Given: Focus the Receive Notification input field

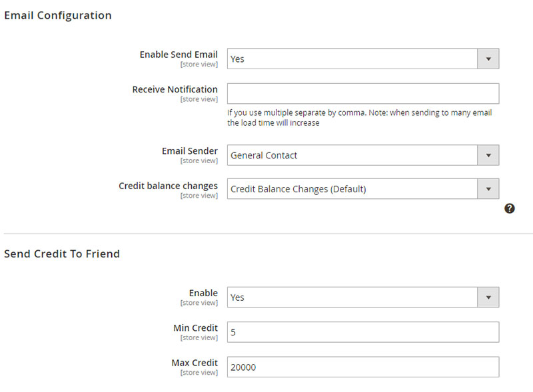Looking at the screenshot, I should coord(363,93).
